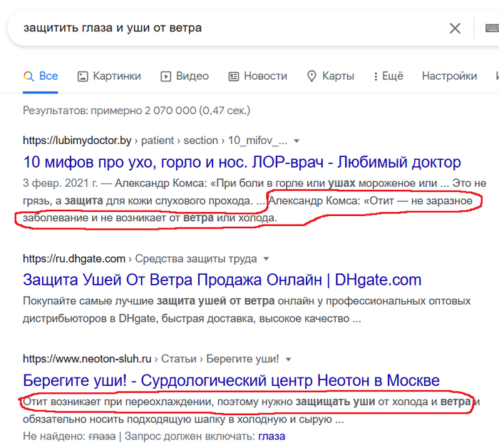Expand dropdown arrow next to lubimydoctor.by URL

coord(297,141)
